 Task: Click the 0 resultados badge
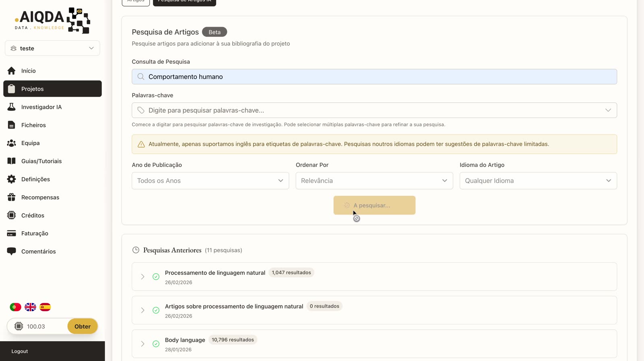click(324, 306)
